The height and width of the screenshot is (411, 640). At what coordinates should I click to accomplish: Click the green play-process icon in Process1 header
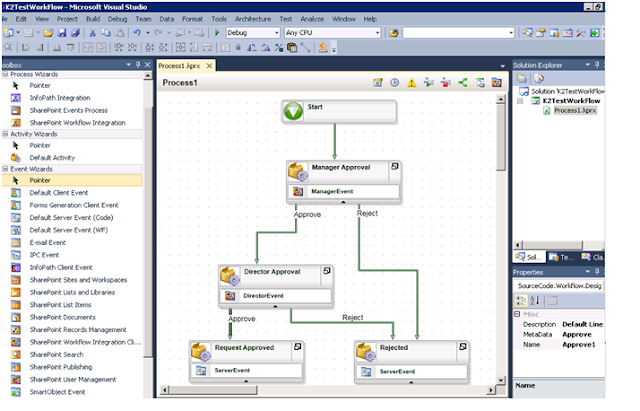click(x=428, y=83)
